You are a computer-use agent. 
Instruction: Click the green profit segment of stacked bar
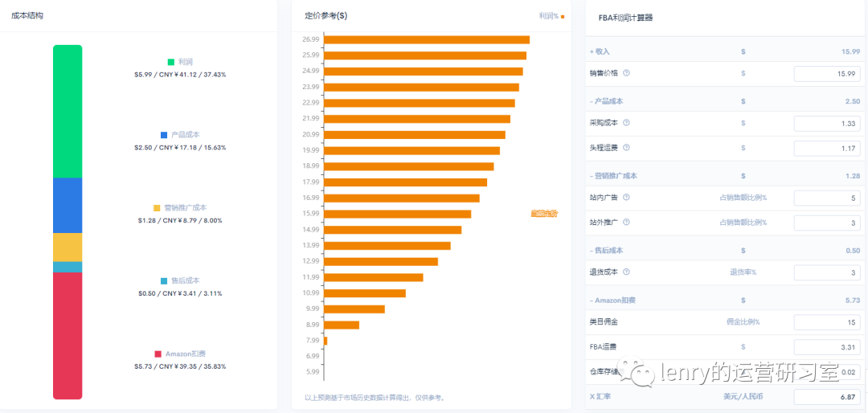pos(68,111)
